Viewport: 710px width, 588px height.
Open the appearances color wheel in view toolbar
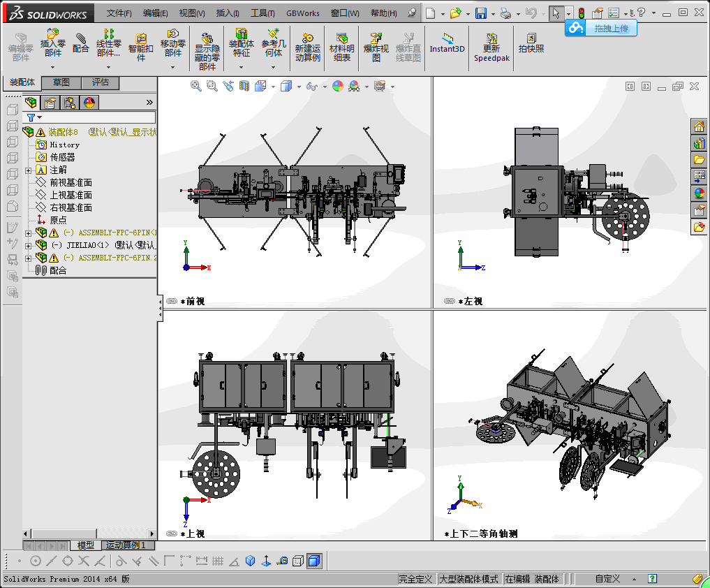(x=338, y=86)
